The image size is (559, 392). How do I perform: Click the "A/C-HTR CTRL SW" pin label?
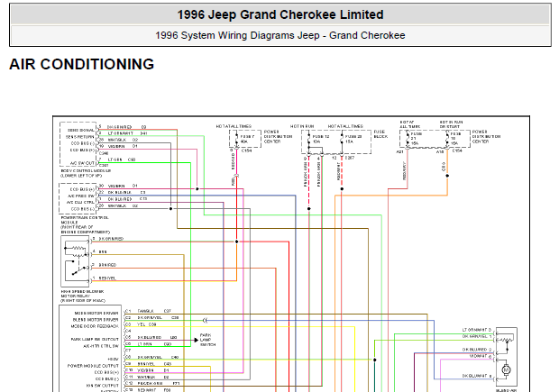101,346
